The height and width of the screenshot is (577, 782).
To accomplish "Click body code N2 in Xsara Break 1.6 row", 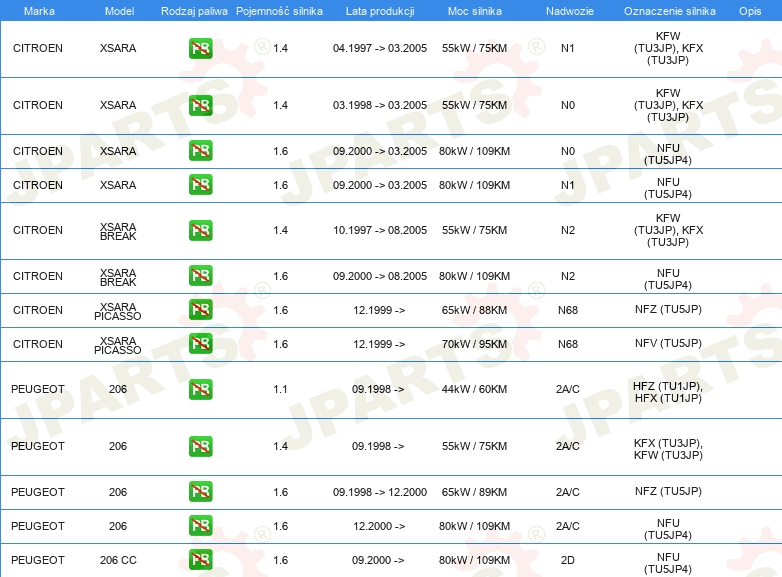I will [x=568, y=276].
